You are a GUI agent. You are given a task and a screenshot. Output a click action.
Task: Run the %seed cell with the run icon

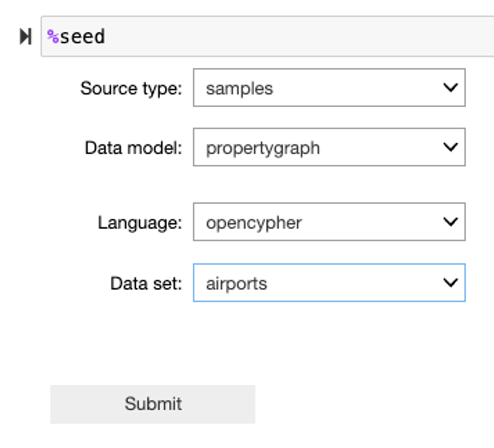click(x=25, y=37)
